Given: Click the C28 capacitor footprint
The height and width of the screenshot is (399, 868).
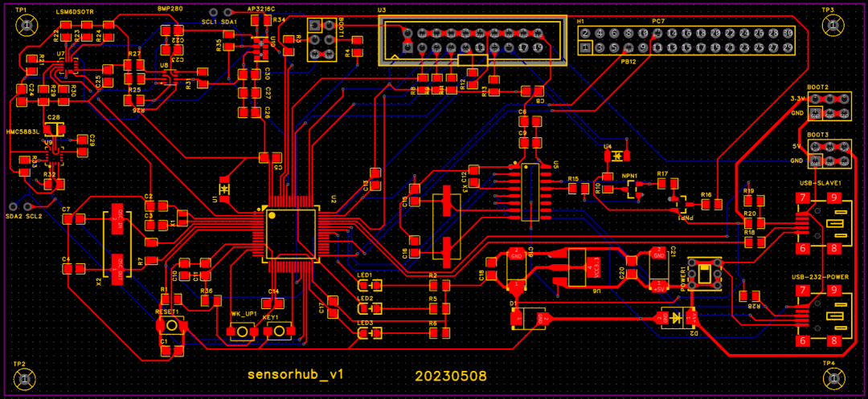Looking at the screenshot, I should click(54, 129).
